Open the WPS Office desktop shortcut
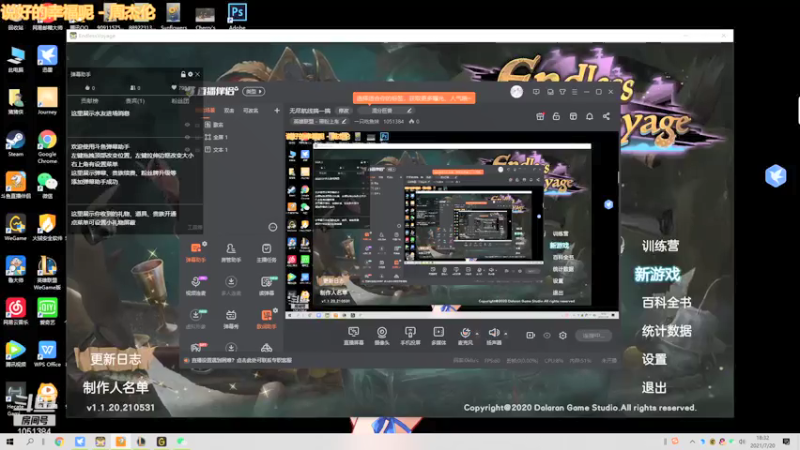The image size is (800, 450). click(x=47, y=354)
